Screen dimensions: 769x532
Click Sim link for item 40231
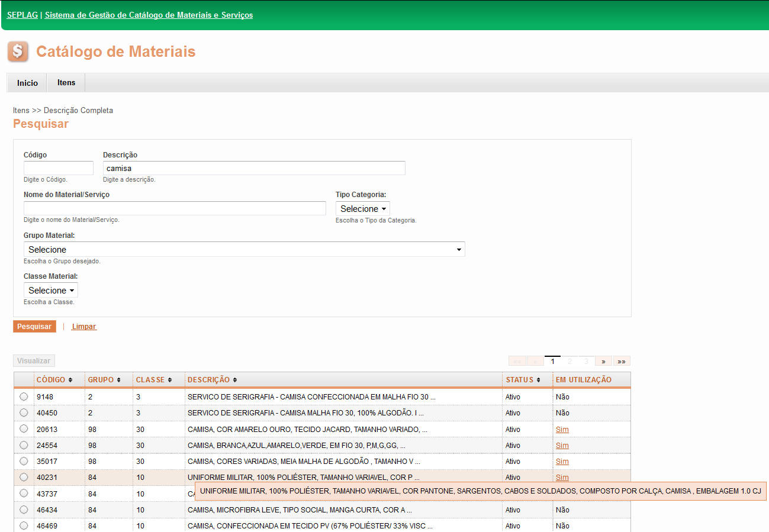point(562,477)
